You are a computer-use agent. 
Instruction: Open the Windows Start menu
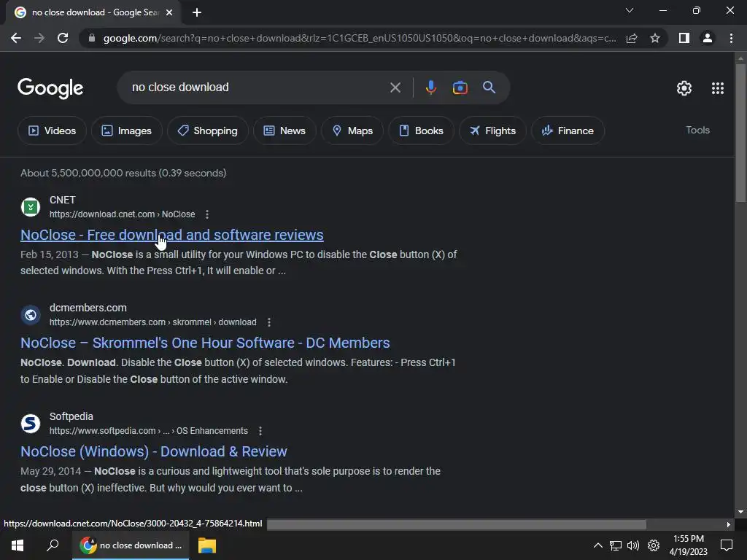[18, 545]
